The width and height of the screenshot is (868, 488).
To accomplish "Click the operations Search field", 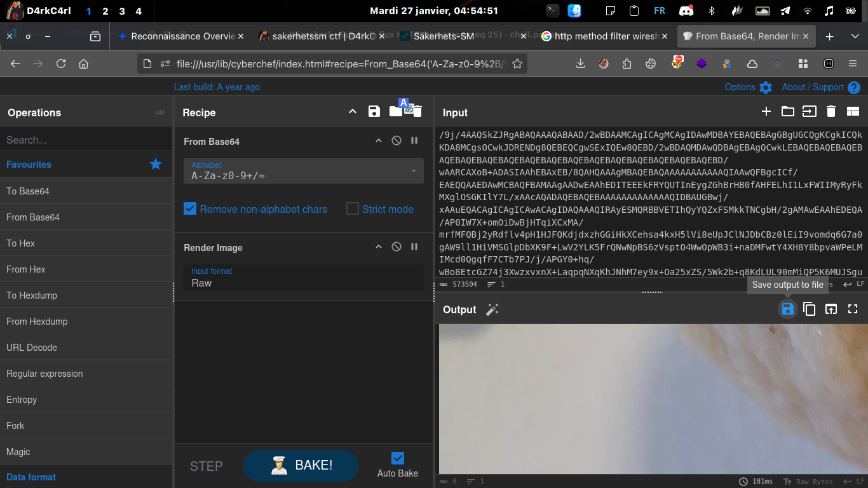I will point(86,140).
